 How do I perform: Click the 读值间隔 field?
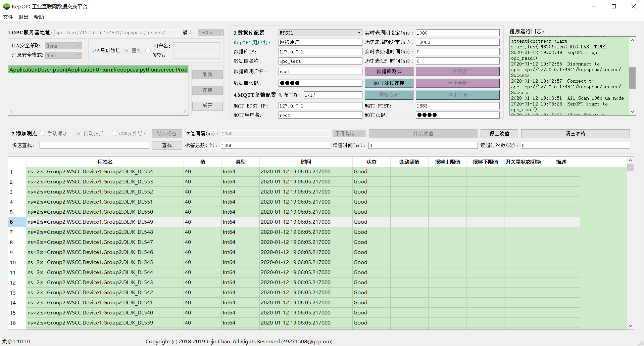pyautogui.click(x=275, y=134)
